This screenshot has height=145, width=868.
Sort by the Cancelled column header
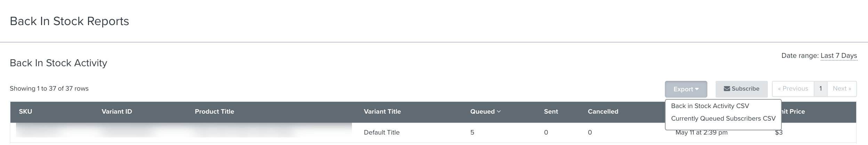pos(603,112)
